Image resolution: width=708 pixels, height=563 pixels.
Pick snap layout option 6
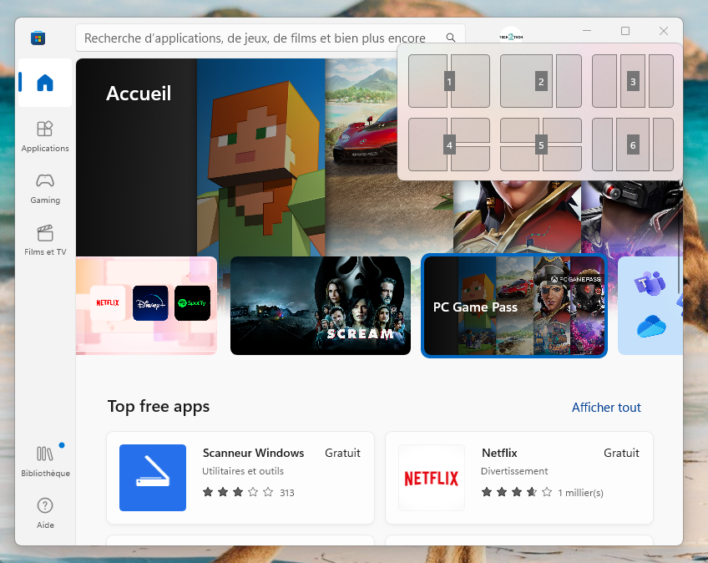[632, 145]
